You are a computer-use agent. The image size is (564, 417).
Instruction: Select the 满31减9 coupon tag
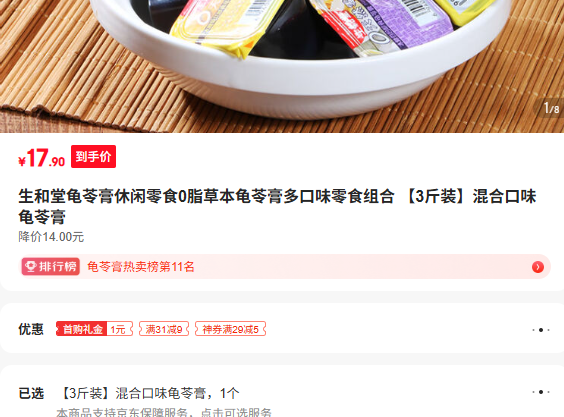coord(164,329)
